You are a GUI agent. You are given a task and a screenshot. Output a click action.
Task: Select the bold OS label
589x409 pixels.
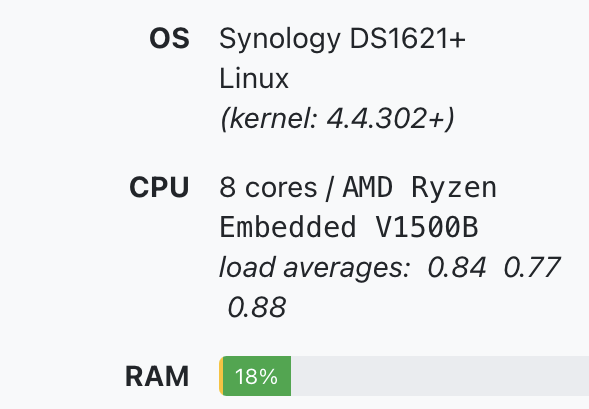pos(169,39)
